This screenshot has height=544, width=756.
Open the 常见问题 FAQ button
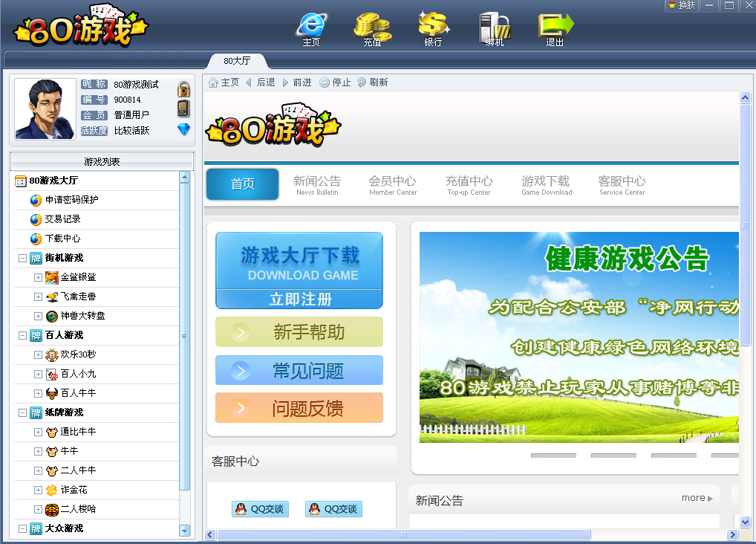299,371
